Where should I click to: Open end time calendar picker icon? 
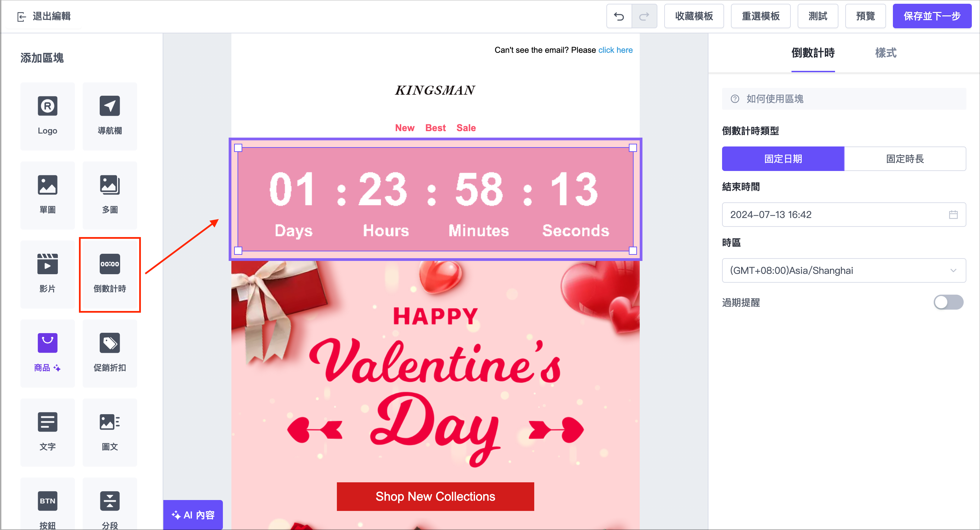click(953, 215)
